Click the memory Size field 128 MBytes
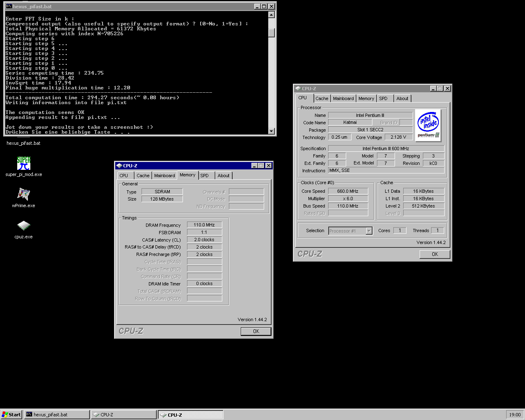The image size is (525, 420). click(x=162, y=199)
